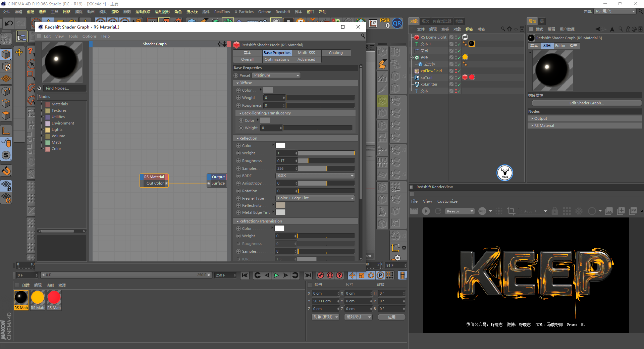
Task: Start the Redshift RenderView IPR play button
Action: pyautogui.click(x=426, y=211)
